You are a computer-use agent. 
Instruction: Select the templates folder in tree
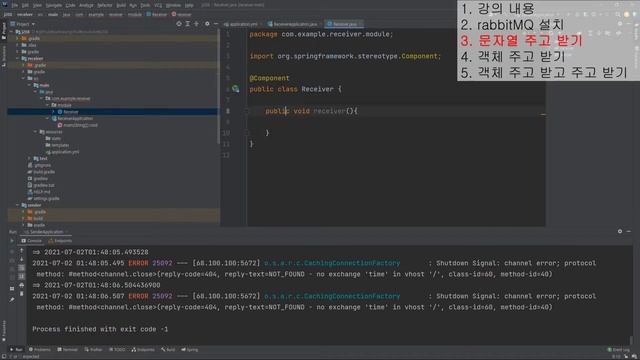(x=57, y=145)
